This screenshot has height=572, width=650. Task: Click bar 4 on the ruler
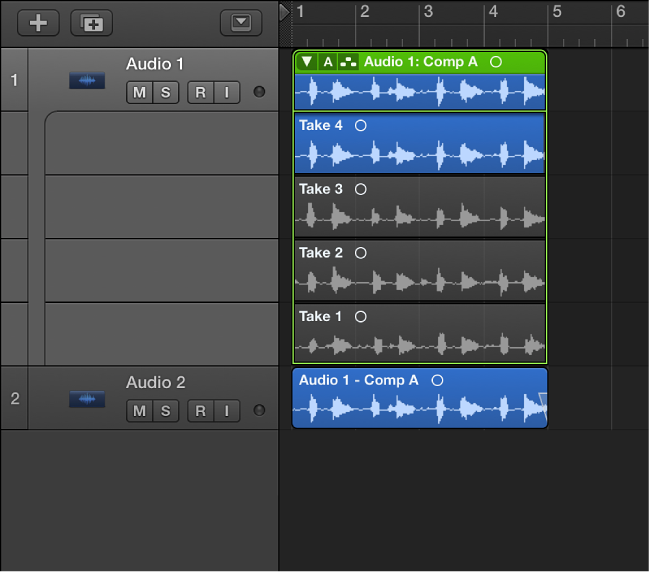coord(493,12)
